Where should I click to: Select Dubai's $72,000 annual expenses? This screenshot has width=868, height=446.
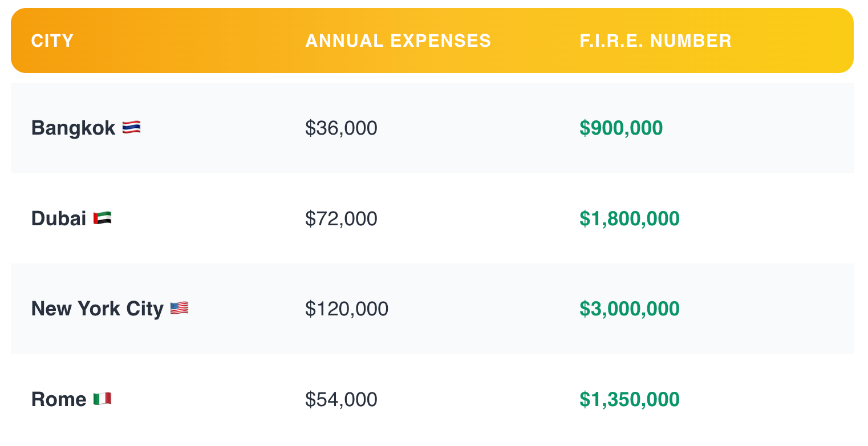point(341,218)
